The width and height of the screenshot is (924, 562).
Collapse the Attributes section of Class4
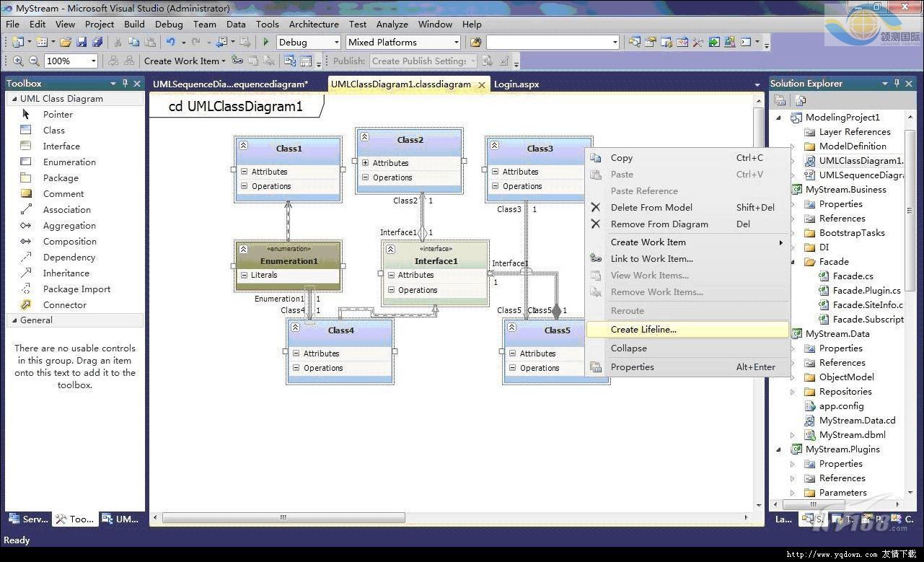(296, 354)
